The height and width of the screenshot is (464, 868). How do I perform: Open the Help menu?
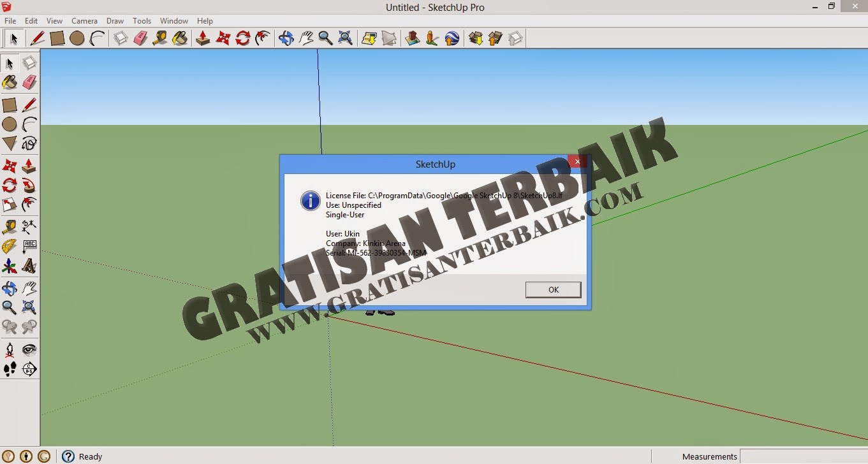pos(205,21)
